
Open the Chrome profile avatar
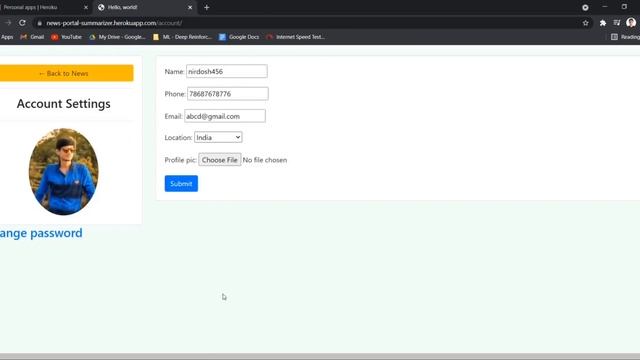click(631, 23)
